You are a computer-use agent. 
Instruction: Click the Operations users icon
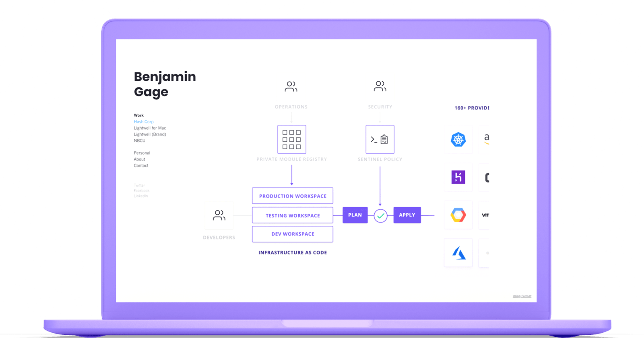[x=291, y=87]
